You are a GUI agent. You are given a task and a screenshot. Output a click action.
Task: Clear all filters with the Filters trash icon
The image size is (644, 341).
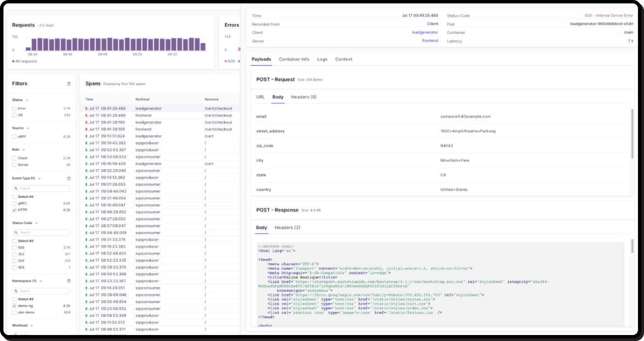69,84
